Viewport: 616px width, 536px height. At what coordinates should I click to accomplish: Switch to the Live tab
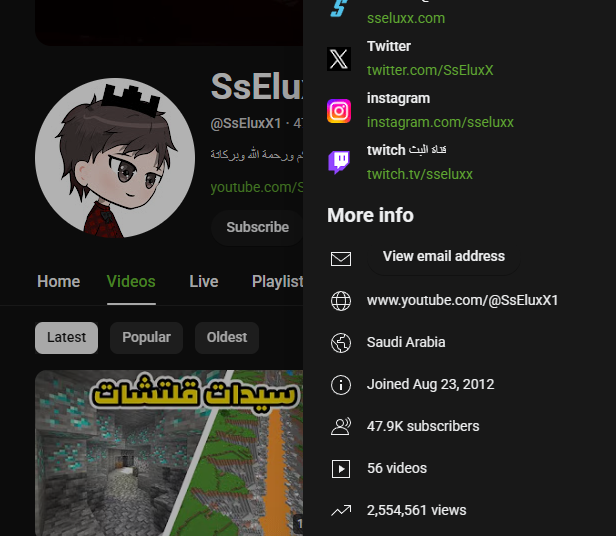coord(204,282)
